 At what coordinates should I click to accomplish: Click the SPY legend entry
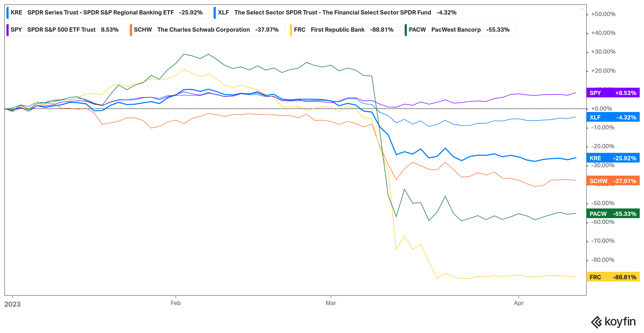pyautogui.click(x=66, y=30)
